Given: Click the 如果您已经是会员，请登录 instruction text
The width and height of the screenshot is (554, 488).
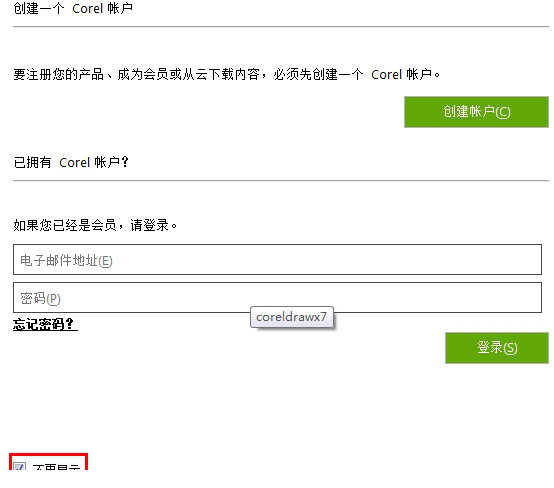Looking at the screenshot, I should tap(95, 225).
